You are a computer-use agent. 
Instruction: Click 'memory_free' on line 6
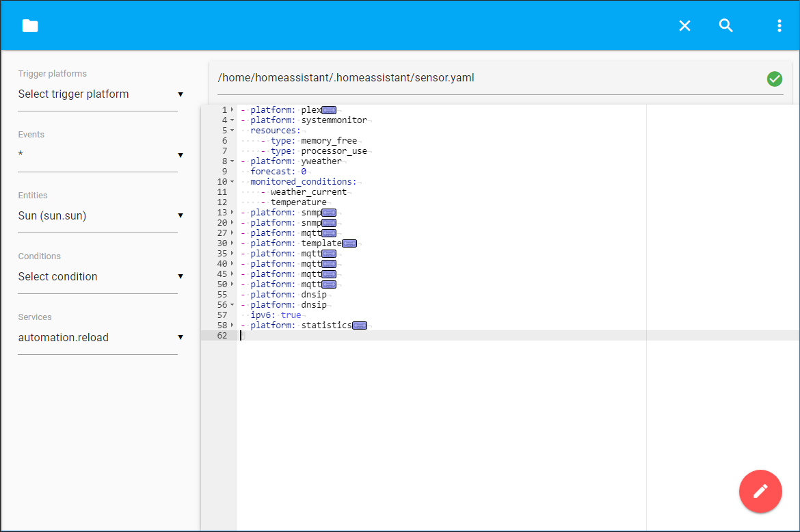329,141
